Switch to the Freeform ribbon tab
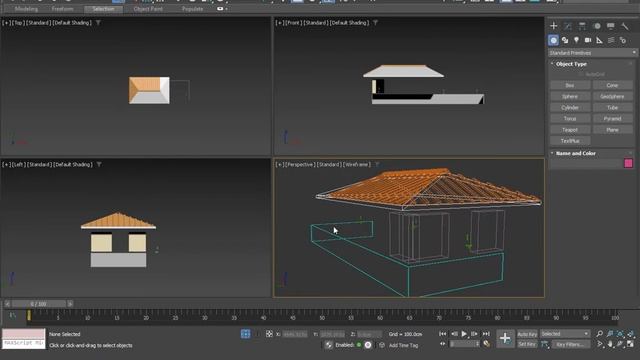 point(62,9)
